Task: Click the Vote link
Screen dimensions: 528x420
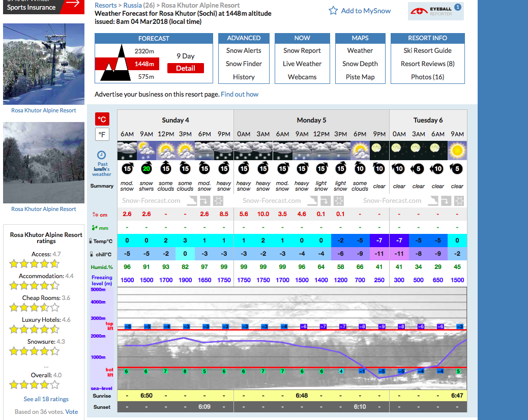Action: click(72, 411)
